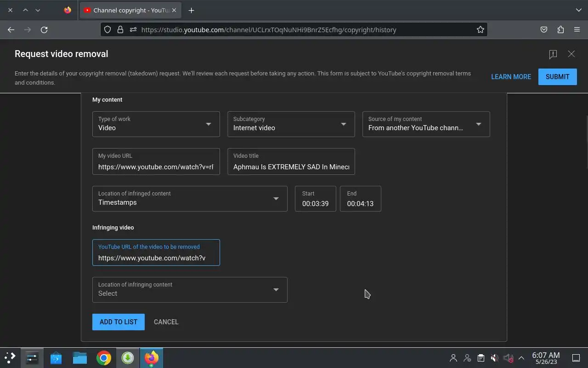Click the title bar up chevron
Image resolution: width=588 pixels, height=368 pixels.
tap(25, 10)
